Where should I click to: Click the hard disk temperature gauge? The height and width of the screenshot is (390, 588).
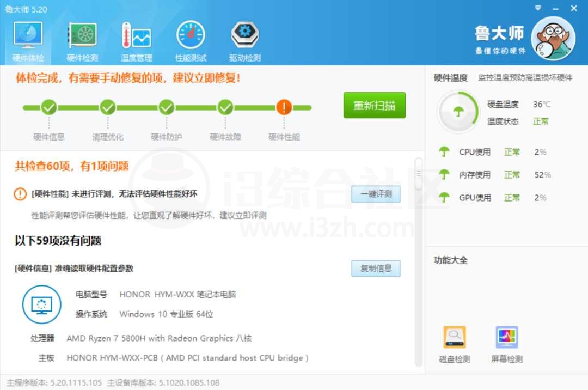pyautogui.click(x=458, y=112)
